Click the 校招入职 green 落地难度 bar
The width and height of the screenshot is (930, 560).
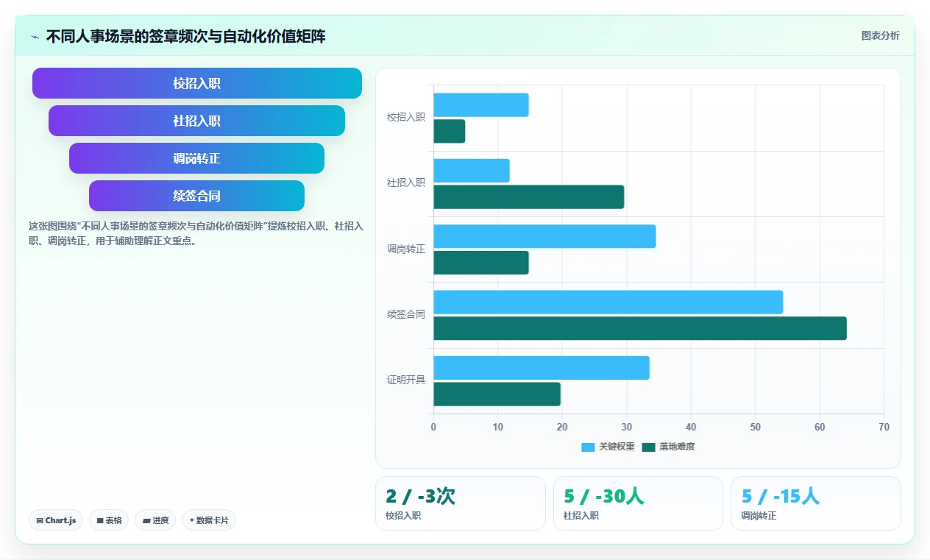[x=449, y=131]
